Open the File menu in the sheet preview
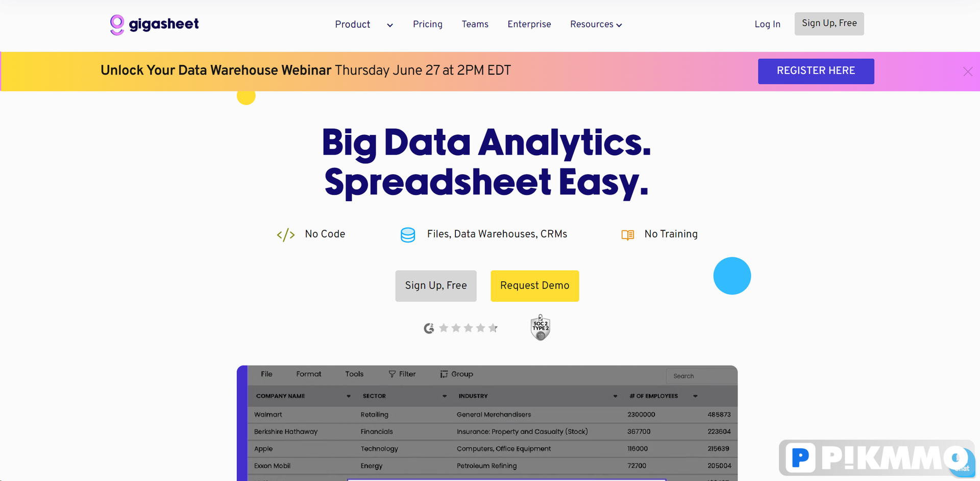Screen dimensions: 980x481 click(x=266, y=374)
